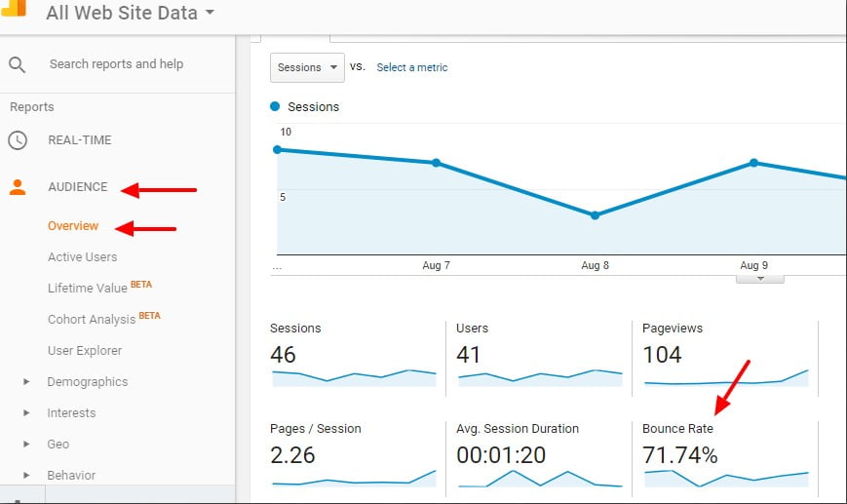Click the search magnifier icon
Viewport: 847px width, 504px height.
(17, 64)
